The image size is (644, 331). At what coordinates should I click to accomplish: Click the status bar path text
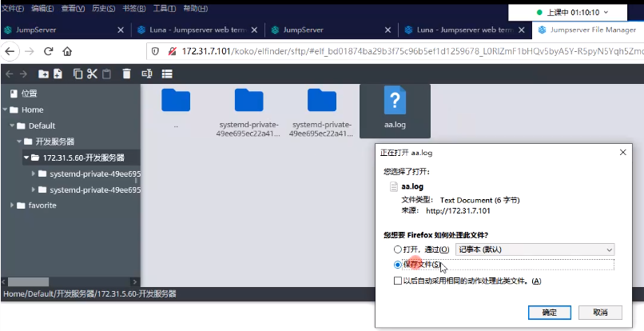[90, 294]
